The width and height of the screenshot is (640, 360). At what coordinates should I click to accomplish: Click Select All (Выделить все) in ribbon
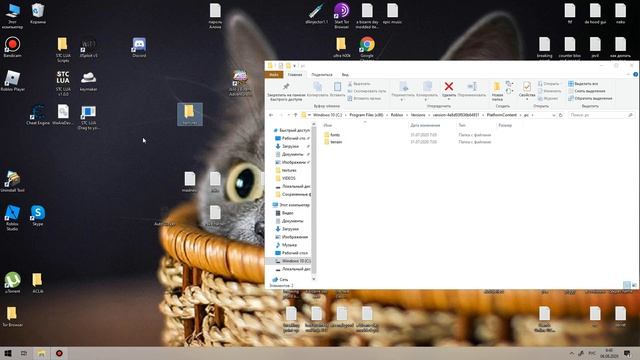[583, 84]
